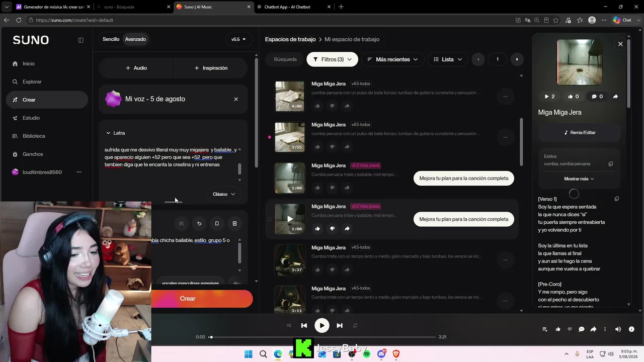644x362 pixels.
Task: Open Explorar in the sidebar
Action: tap(32, 82)
